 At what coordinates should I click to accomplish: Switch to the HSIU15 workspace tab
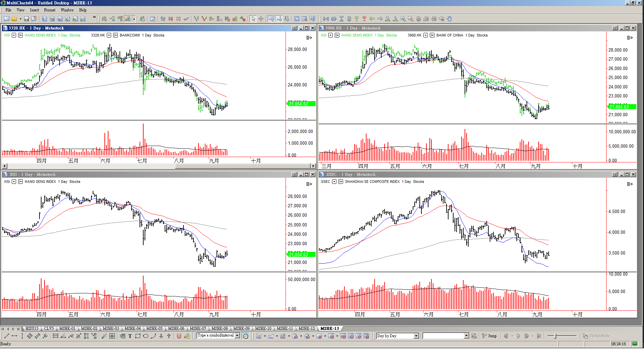pos(32,329)
